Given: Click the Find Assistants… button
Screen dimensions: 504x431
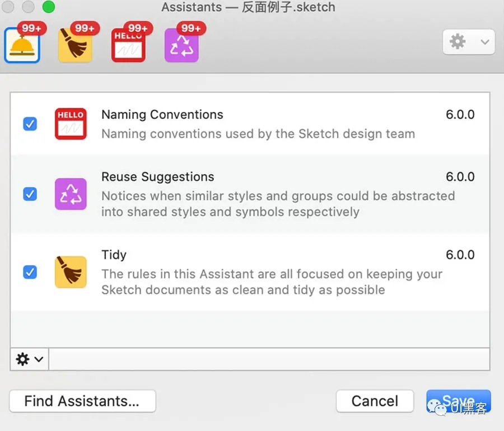Looking at the screenshot, I should click(x=82, y=401).
